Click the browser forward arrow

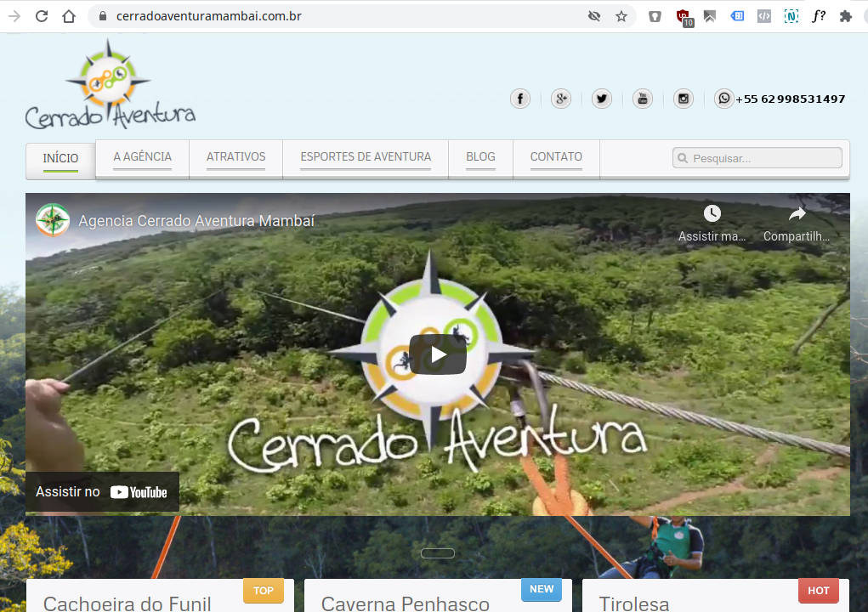pos(14,16)
